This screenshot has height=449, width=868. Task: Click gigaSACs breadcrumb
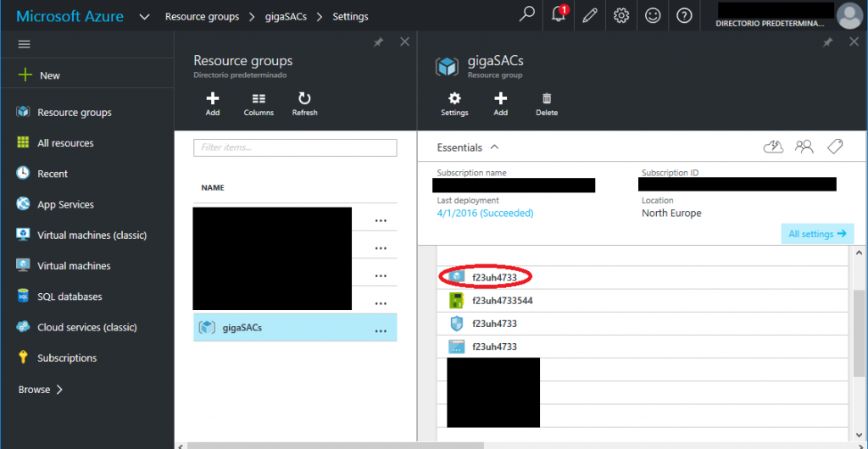click(286, 17)
